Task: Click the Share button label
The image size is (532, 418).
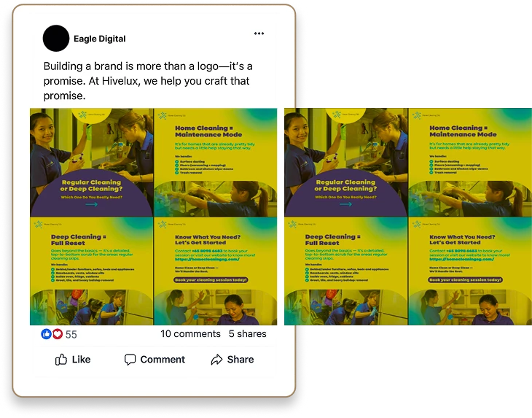Action: tap(240, 359)
